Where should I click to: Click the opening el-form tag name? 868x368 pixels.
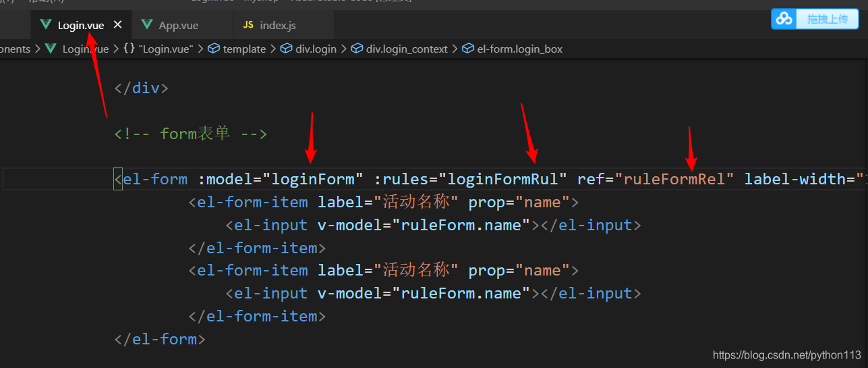pyautogui.click(x=155, y=179)
